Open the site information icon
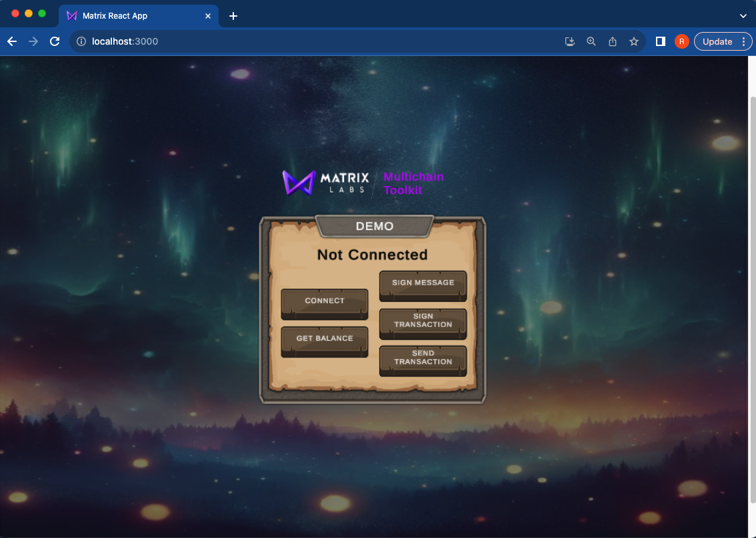Viewport: 756px width, 538px height. [x=81, y=41]
